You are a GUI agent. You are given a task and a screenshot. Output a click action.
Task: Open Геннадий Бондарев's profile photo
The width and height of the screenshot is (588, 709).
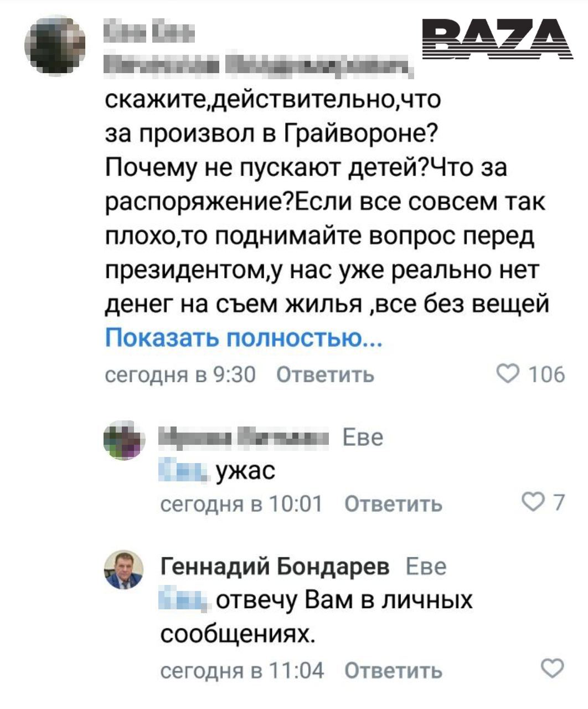click(124, 571)
